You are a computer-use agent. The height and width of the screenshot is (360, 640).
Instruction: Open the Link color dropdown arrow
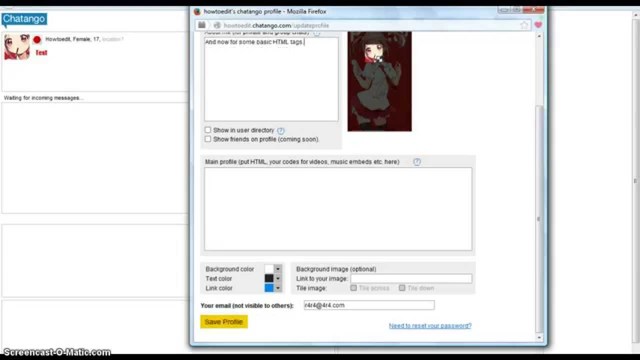point(278,288)
